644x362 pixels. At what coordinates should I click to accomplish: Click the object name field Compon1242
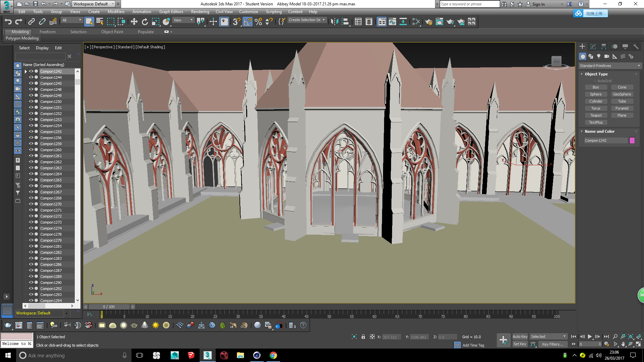(606, 140)
